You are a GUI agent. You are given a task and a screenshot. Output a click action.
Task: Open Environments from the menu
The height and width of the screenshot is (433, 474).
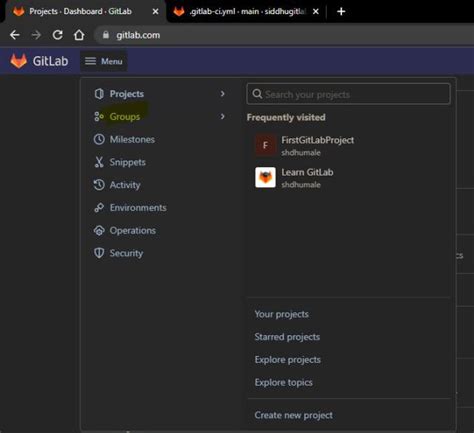138,208
